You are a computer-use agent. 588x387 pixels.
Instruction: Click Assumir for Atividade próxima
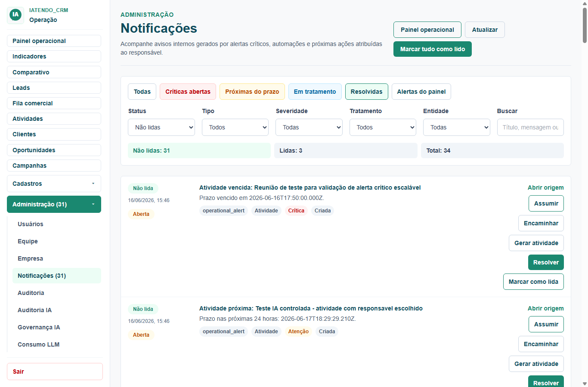click(546, 324)
